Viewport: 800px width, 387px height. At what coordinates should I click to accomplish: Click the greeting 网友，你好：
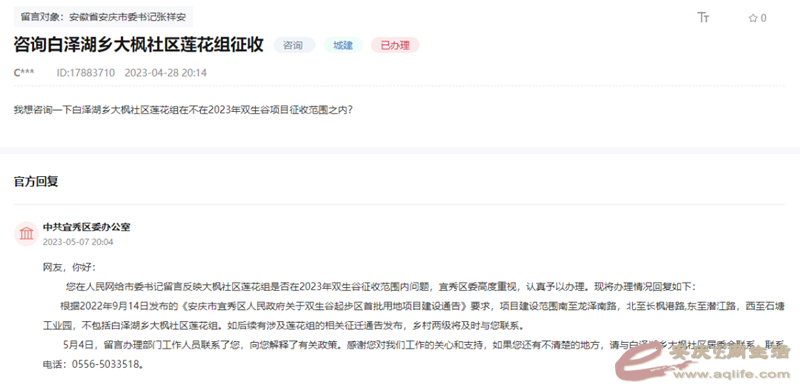coord(69,268)
